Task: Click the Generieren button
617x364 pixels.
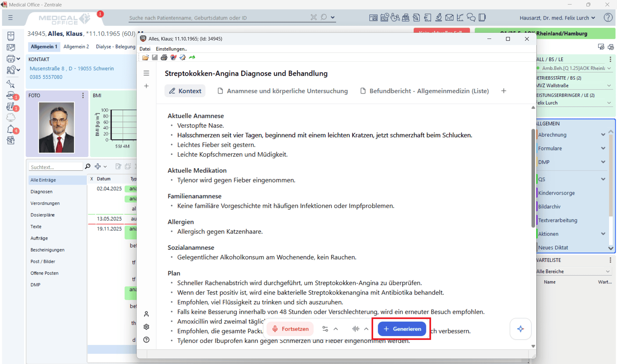Action: click(402, 329)
